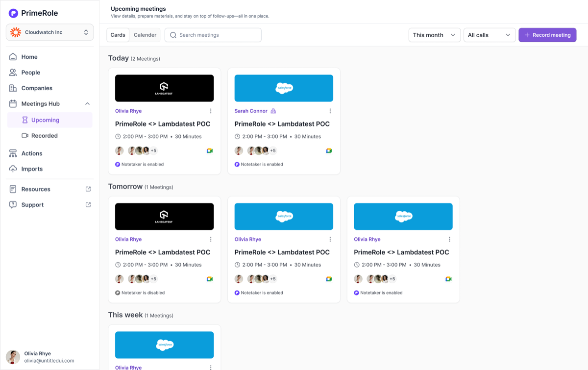
Task: Open the Sarah Connor card's three-dot menu
Action: click(330, 111)
